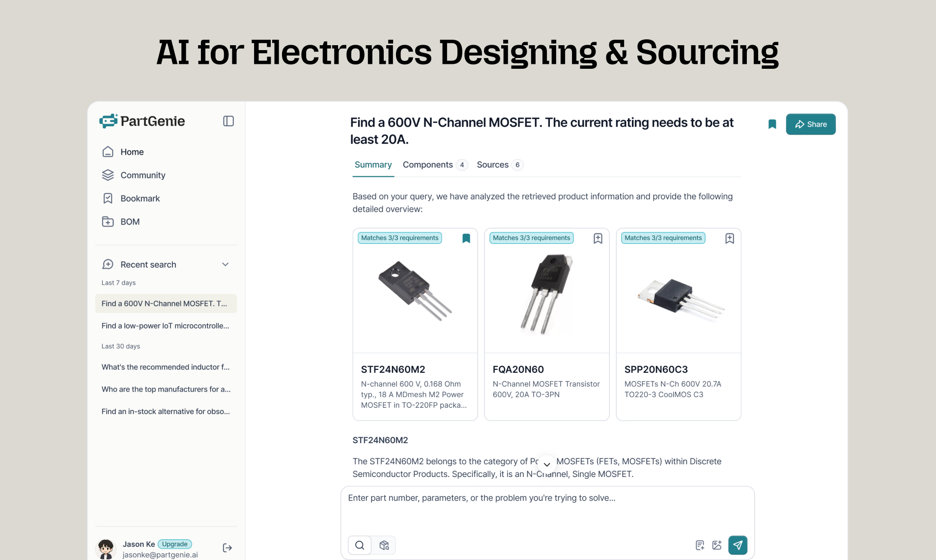Collapse the Recent search section
This screenshot has height=560, width=936.
click(x=225, y=264)
